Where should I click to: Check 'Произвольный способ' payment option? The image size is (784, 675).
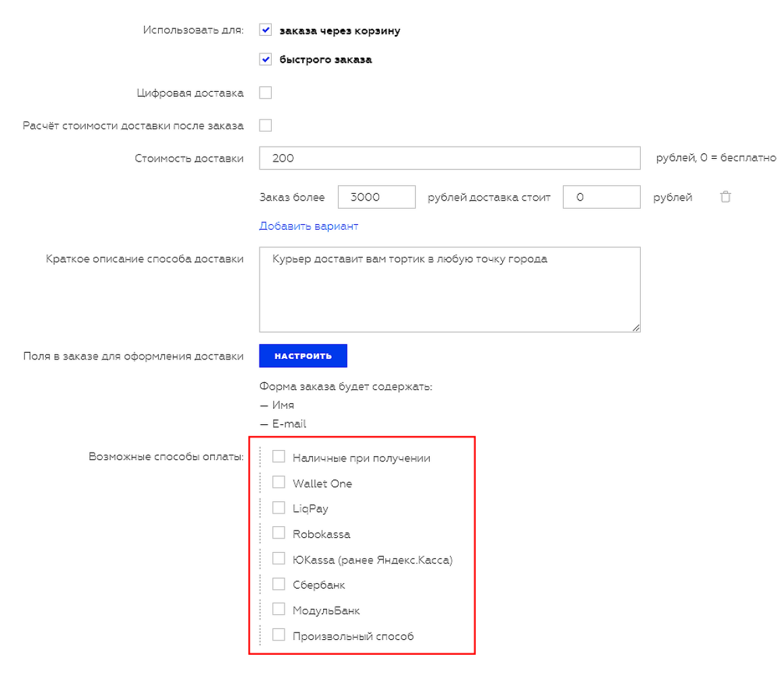pyautogui.click(x=278, y=635)
